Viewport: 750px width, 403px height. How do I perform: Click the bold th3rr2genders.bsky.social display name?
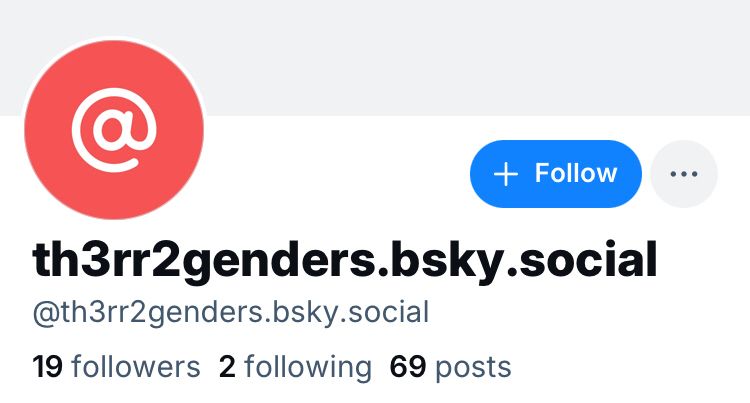344,261
